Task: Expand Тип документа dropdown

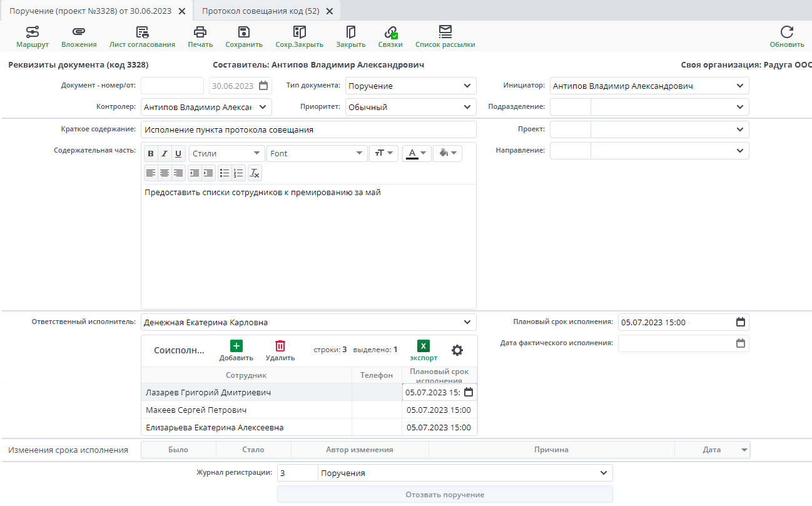Action: pyautogui.click(x=467, y=86)
